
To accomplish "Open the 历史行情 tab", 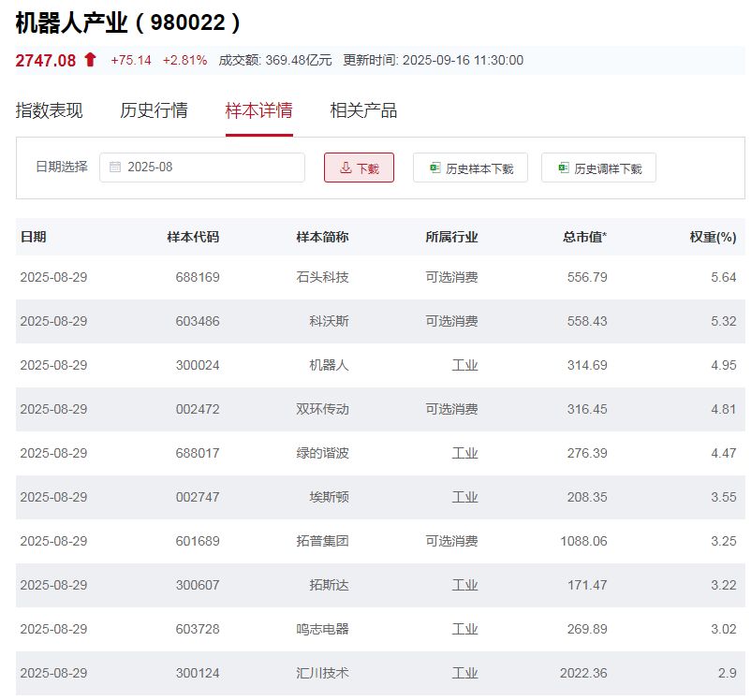I will pos(154,110).
